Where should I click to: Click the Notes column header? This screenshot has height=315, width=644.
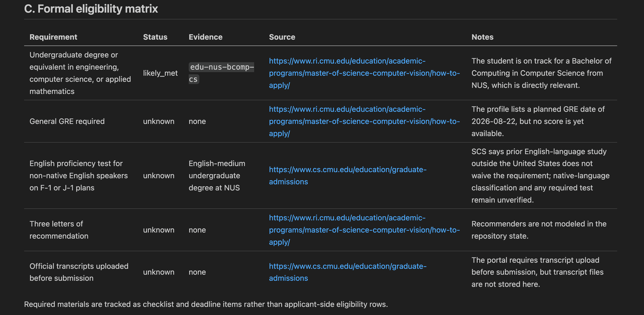click(x=482, y=37)
